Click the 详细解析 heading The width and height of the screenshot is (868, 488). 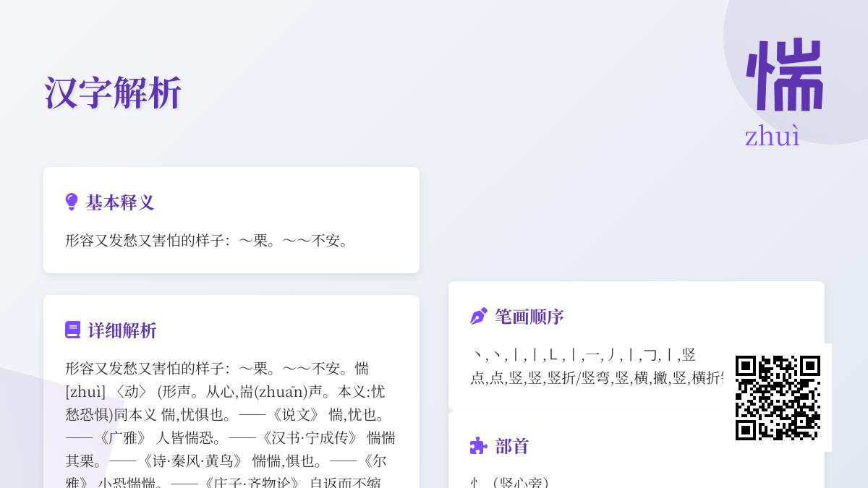pyautogui.click(x=122, y=330)
